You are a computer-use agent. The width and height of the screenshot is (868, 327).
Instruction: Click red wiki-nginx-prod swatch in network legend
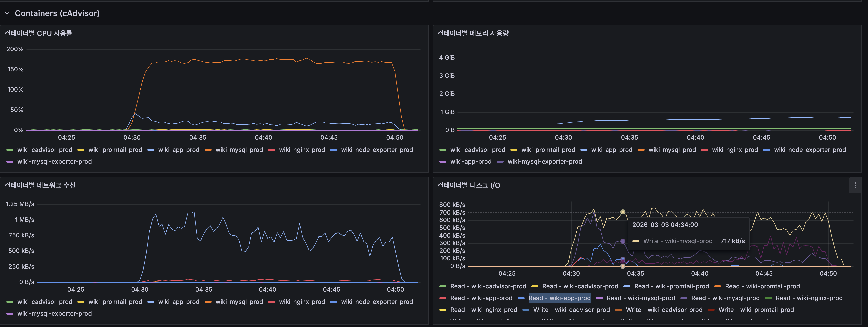click(x=271, y=302)
